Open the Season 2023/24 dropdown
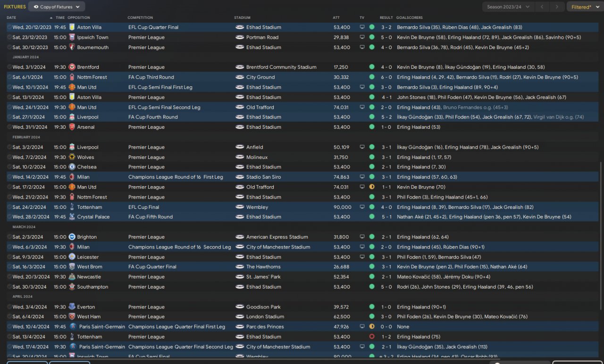Image resolution: width=604 pixels, height=364 pixels. pyautogui.click(x=508, y=7)
